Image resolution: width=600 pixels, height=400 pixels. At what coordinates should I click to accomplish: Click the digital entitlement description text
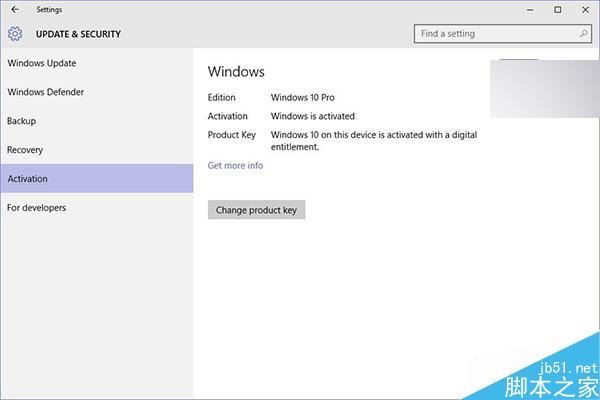click(374, 141)
